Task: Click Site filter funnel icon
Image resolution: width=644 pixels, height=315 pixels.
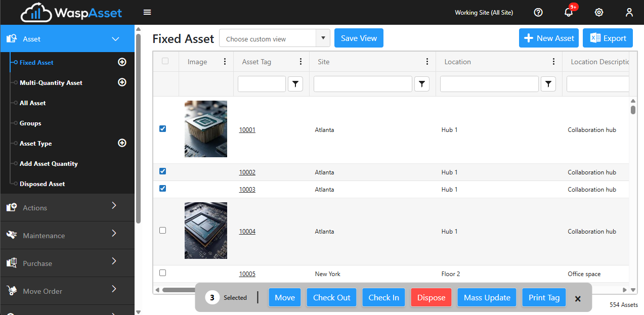Action: pyautogui.click(x=422, y=84)
